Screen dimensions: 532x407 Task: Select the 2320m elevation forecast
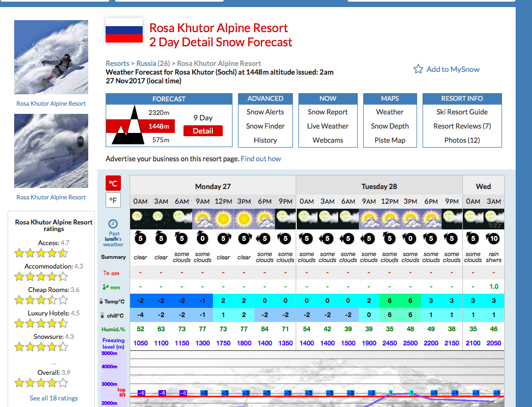(159, 112)
